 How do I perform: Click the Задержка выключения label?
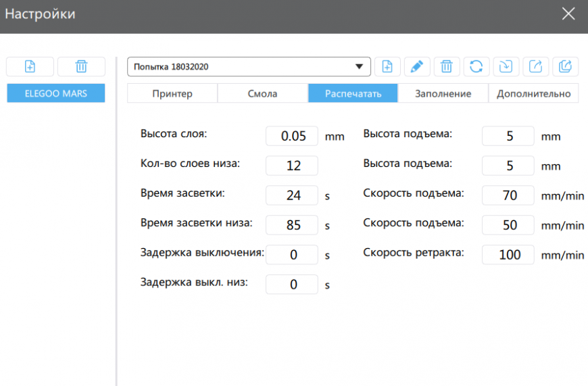click(202, 252)
